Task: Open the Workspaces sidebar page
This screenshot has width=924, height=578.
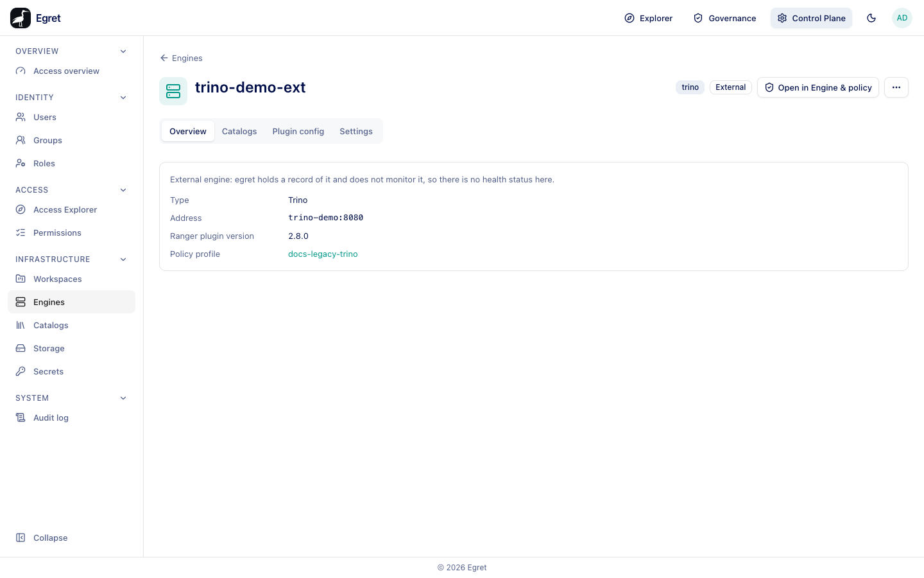Action: coord(71,279)
